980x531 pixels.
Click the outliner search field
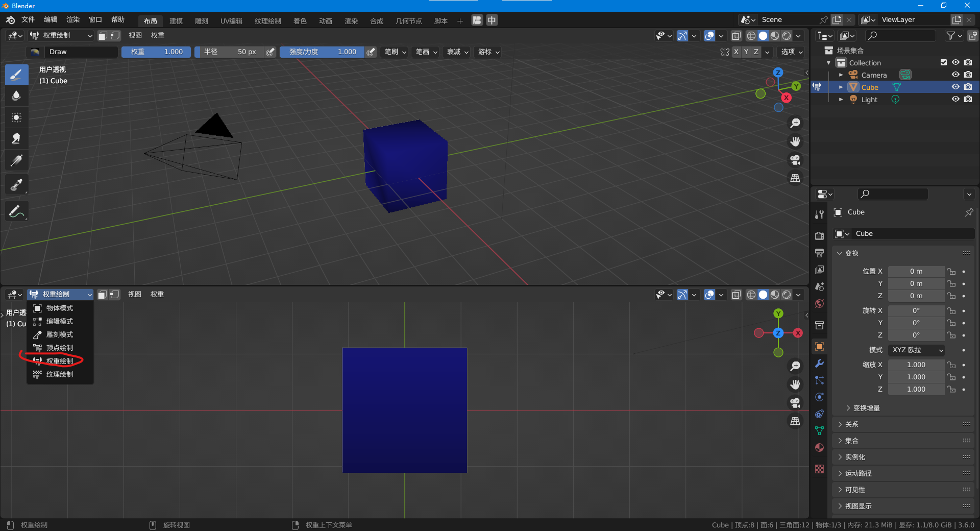(900, 35)
